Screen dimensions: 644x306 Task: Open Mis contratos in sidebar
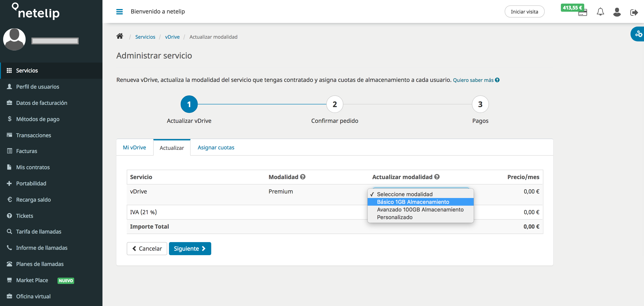click(x=51, y=167)
